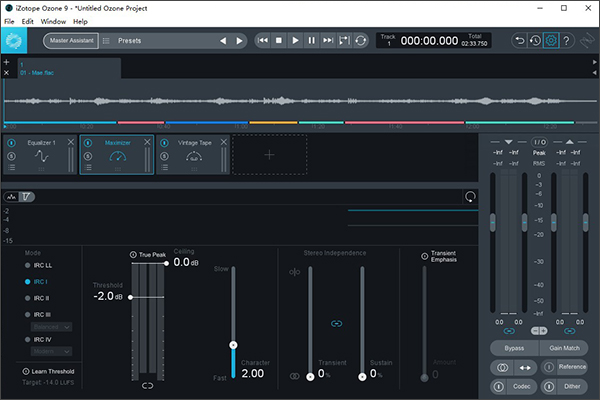Expand the IRC IV style dropdown

(51, 353)
